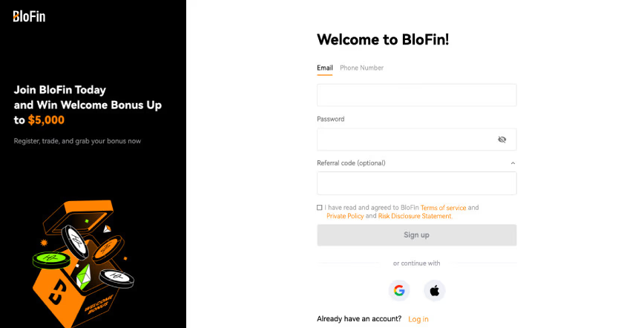Click the BloFin logo
The image size is (644, 328).
pyautogui.click(x=29, y=16)
